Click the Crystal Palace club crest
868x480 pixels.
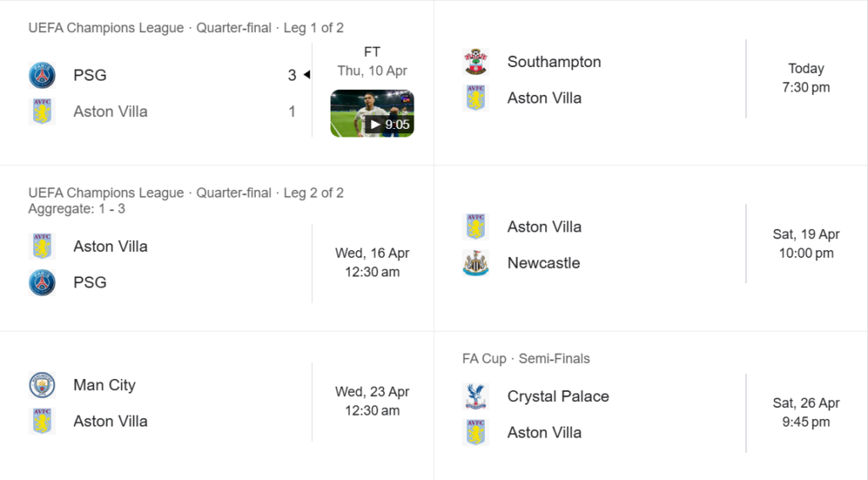[x=476, y=396]
